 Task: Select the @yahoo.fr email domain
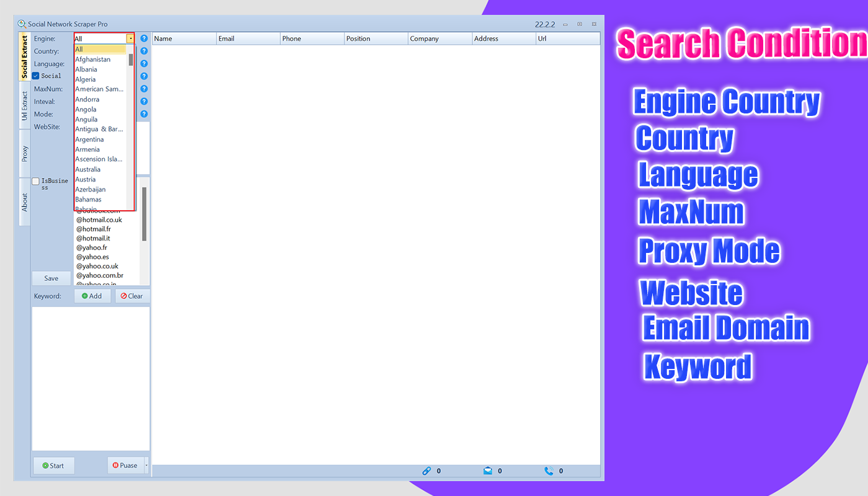click(92, 247)
